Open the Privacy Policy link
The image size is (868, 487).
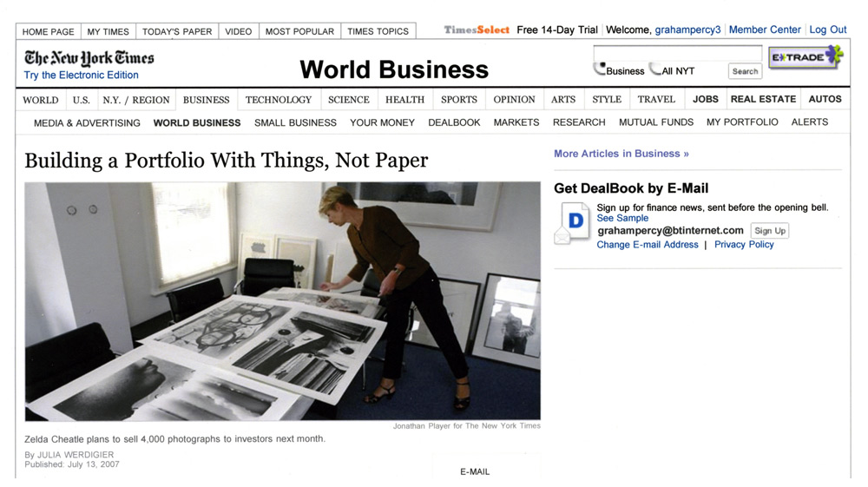[x=744, y=245]
